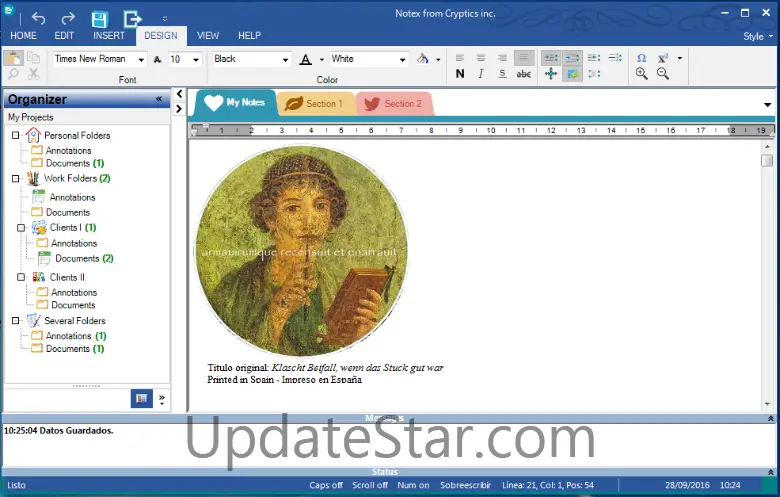Open the Style dropdown in title bar
Viewport: 780px width, 497px height.
point(758,36)
